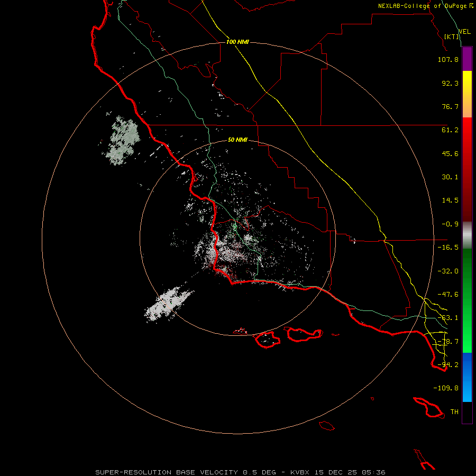Viewport: 476px width, 476px height.
Task: Click the 50 NMI range ring label
Action: 237,140
